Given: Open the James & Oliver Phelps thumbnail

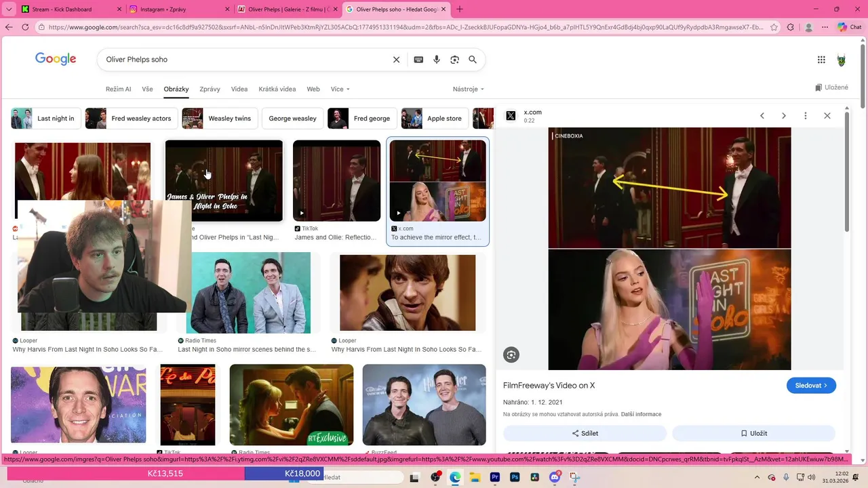Looking at the screenshot, I should 224,180.
